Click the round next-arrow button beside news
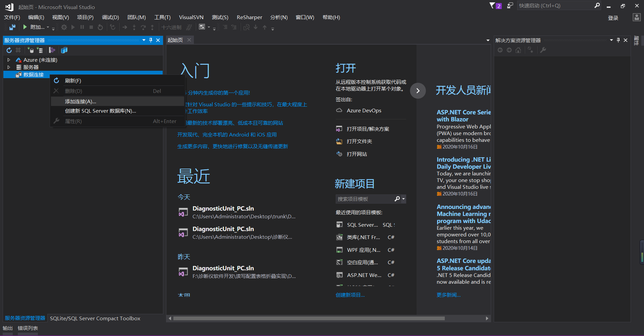This screenshot has width=644, height=336. (418, 91)
